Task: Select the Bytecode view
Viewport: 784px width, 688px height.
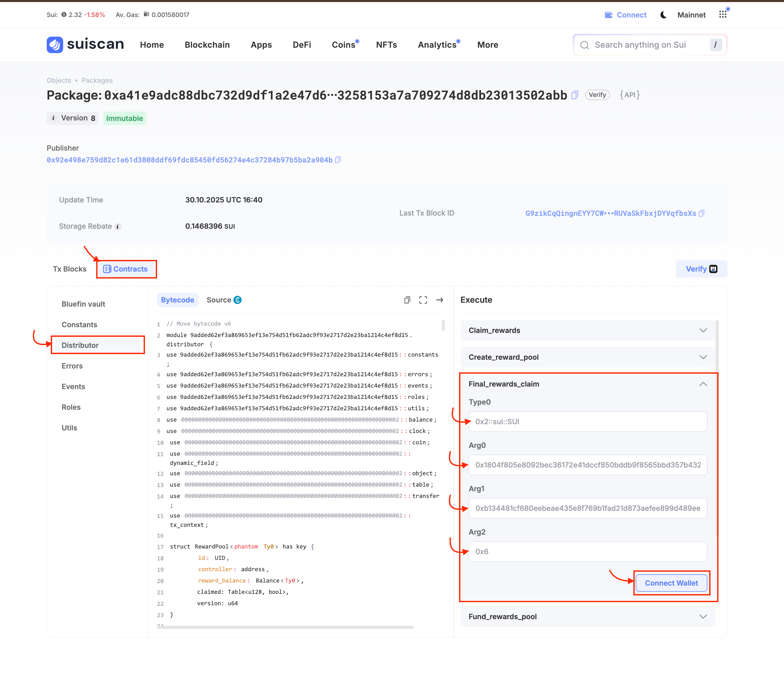Action: click(x=177, y=300)
